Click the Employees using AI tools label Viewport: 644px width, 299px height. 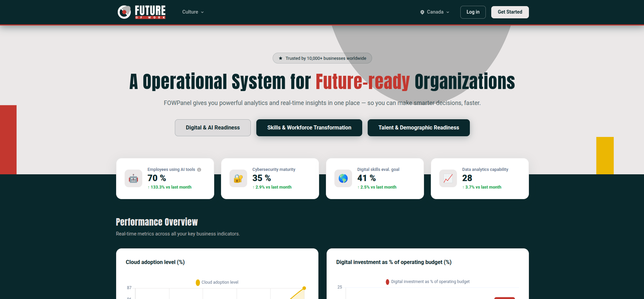click(x=171, y=170)
